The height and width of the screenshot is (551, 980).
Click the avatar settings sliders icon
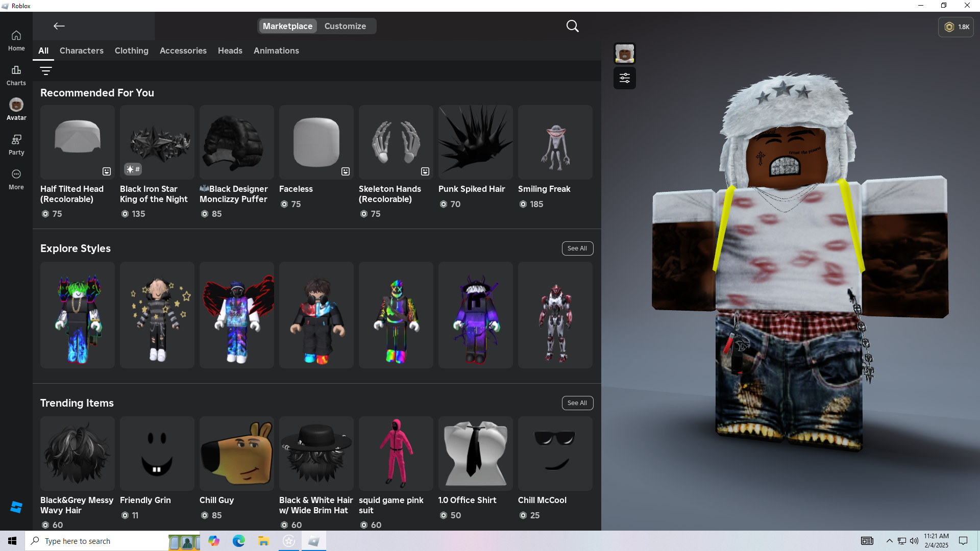(x=624, y=78)
